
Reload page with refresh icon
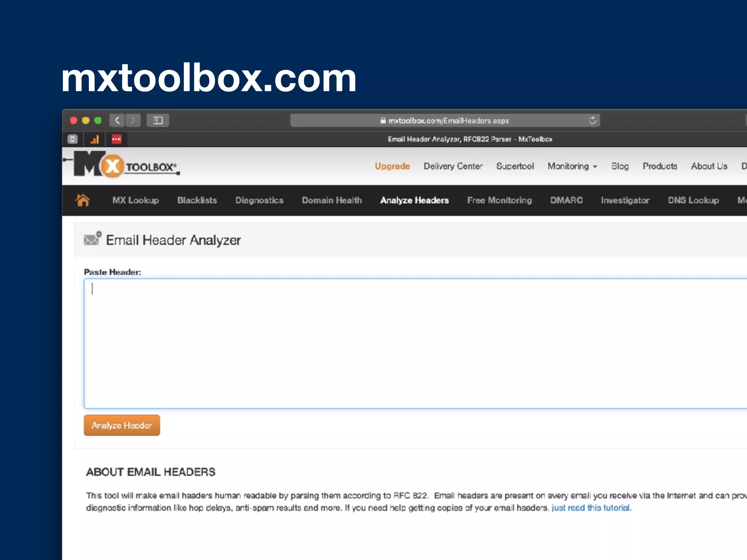592,120
